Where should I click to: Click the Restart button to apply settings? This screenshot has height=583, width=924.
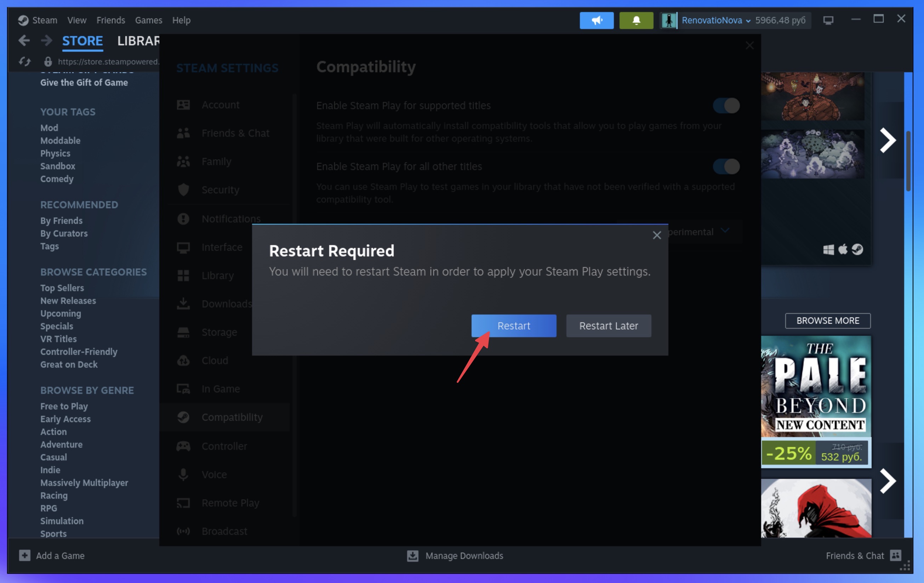(513, 325)
